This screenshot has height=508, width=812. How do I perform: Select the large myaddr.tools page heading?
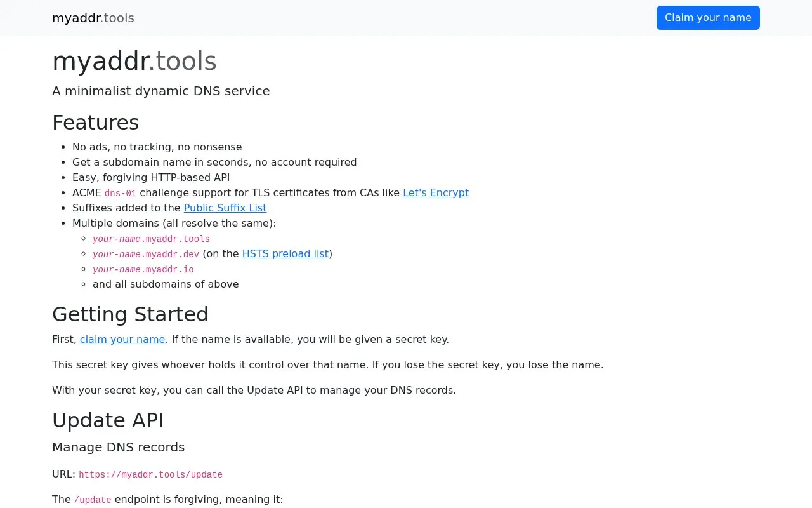coord(134,61)
